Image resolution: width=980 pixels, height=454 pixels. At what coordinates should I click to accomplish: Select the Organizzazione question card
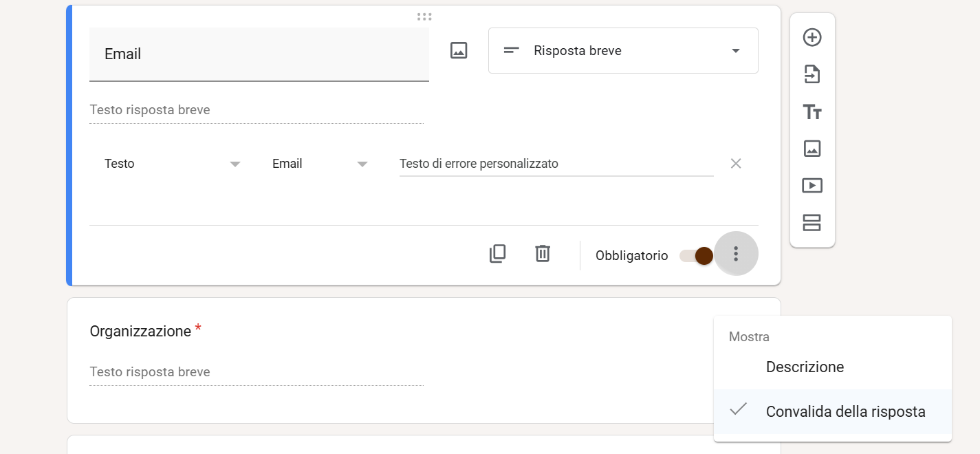tap(424, 360)
